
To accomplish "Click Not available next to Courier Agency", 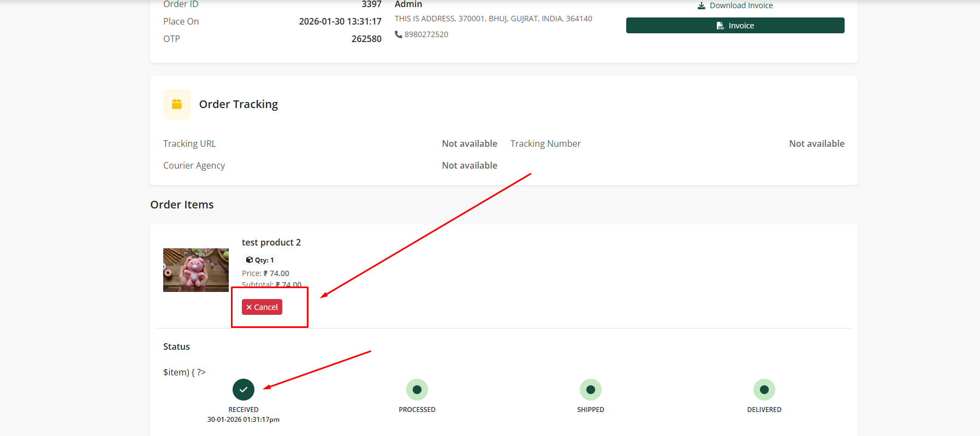I will click(x=470, y=165).
